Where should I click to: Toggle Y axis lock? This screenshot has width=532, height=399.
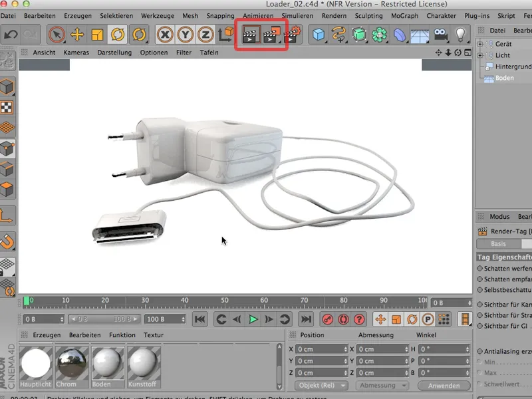coord(186,35)
